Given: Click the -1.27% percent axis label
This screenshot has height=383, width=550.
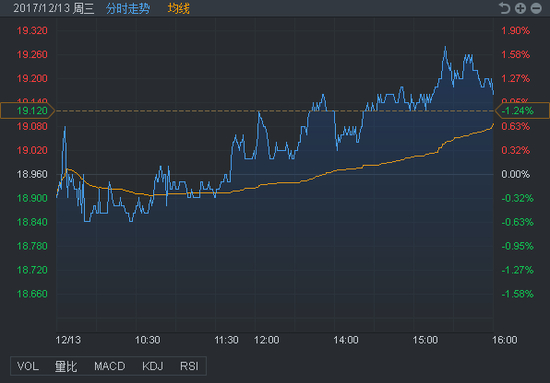Looking at the screenshot, I should pos(517,270).
